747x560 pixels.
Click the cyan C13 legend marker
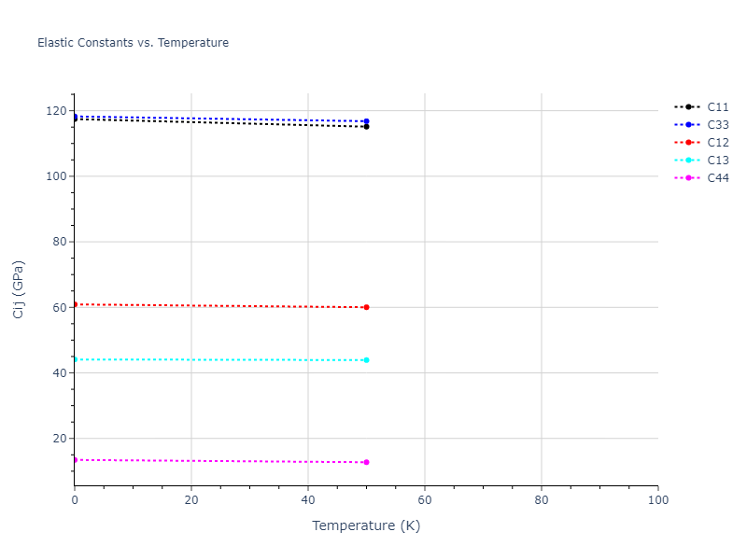coord(688,161)
